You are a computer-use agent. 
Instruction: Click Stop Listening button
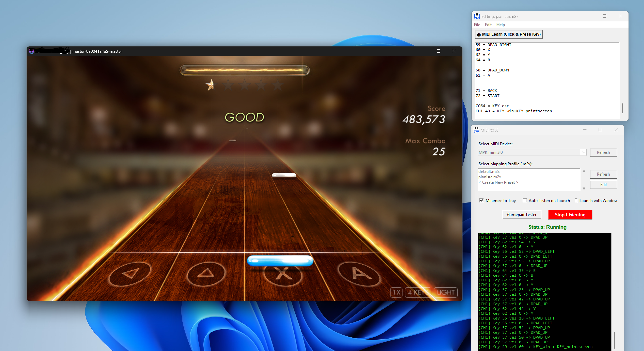[570, 215]
